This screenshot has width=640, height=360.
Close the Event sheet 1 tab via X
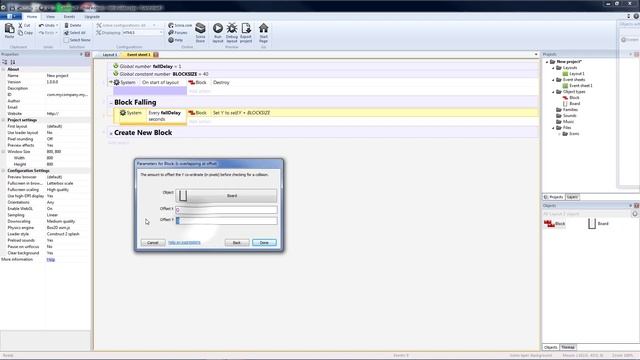[156, 55]
